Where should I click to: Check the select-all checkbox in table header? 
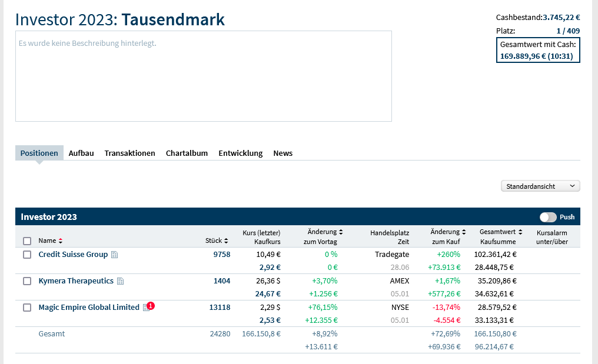[27, 241]
